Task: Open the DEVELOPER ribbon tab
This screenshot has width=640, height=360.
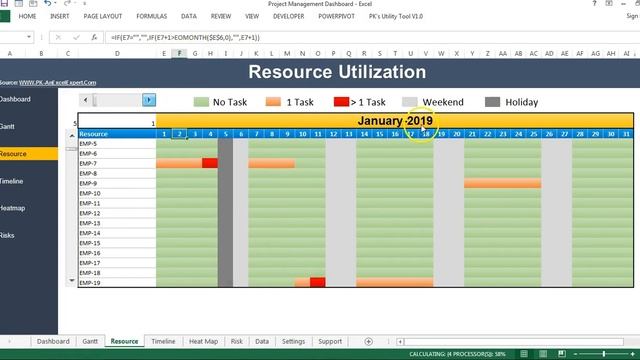Action: [289, 16]
